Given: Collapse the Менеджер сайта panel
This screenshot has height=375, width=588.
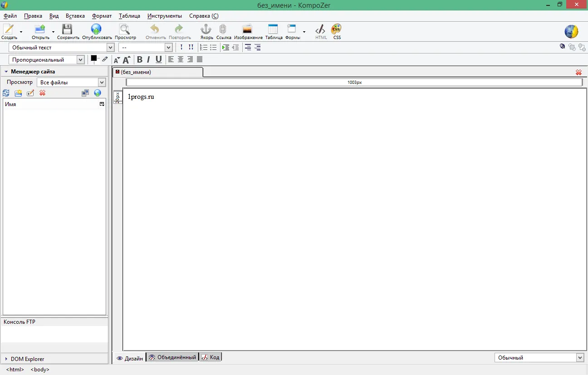Looking at the screenshot, I should coord(6,72).
